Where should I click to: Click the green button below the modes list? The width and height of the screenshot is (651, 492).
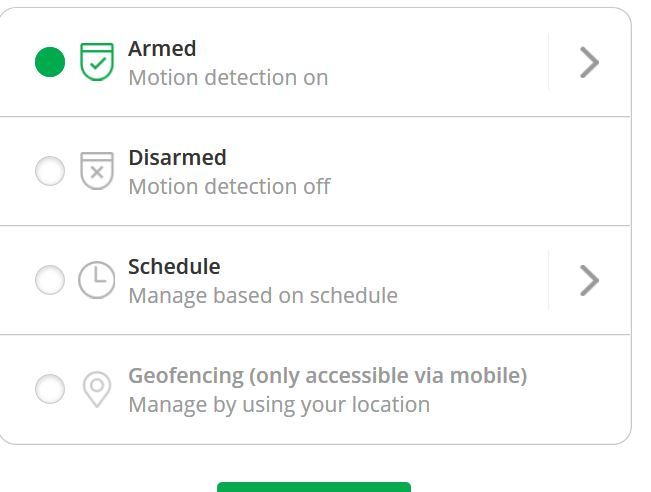click(314, 487)
